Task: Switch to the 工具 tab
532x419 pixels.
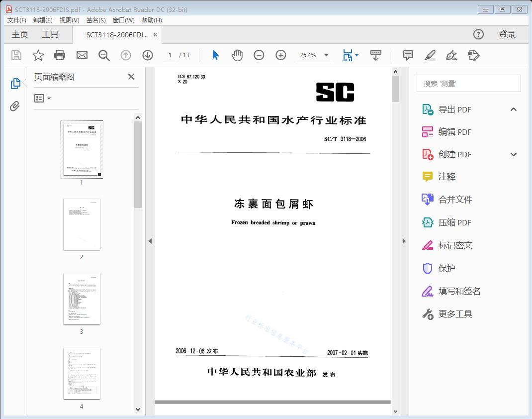Action: (50, 34)
